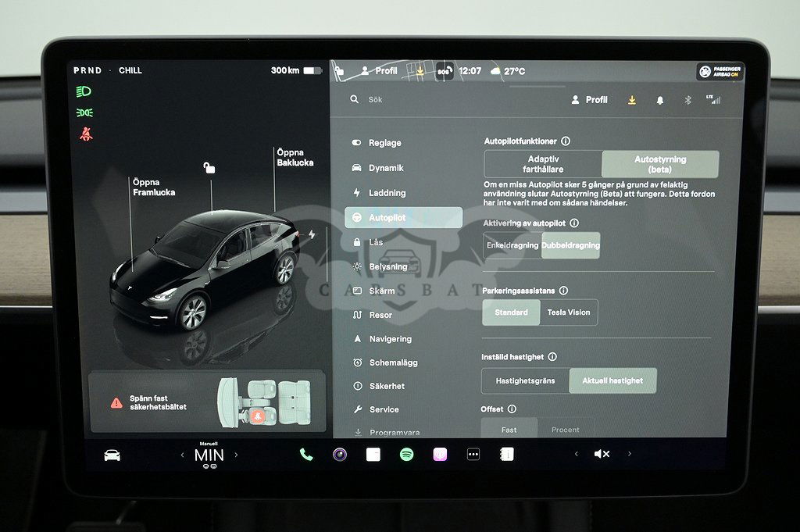This screenshot has height=532, width=800.
Task: Tap the SOS emergency icon
Action: [444, 71]
